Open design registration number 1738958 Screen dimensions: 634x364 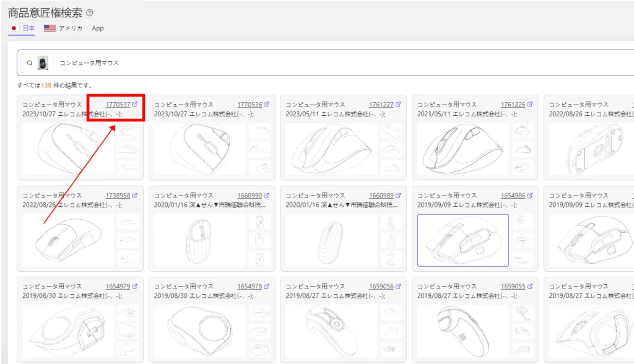118,196
